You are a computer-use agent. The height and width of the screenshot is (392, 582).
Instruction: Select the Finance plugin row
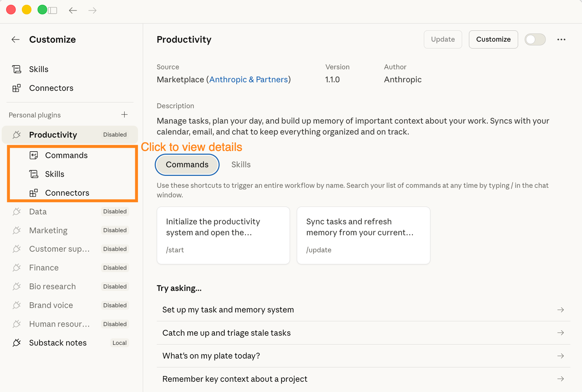[x=70, y=268]
